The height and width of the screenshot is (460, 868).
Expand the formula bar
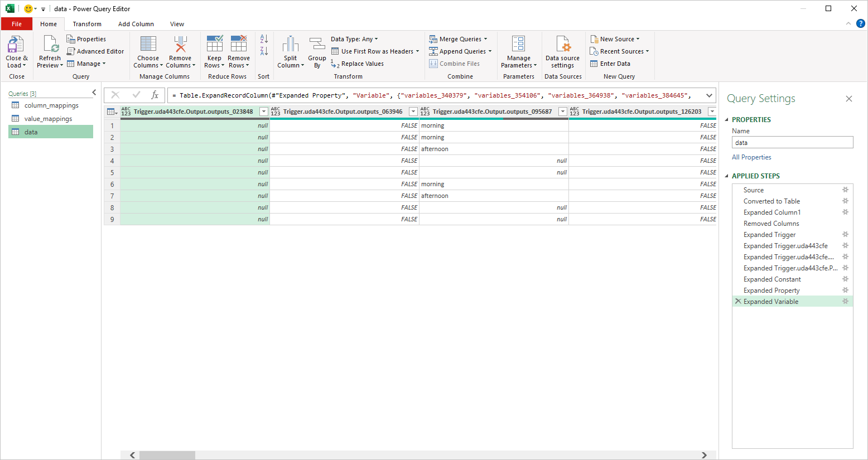click(x=709, y=95)
